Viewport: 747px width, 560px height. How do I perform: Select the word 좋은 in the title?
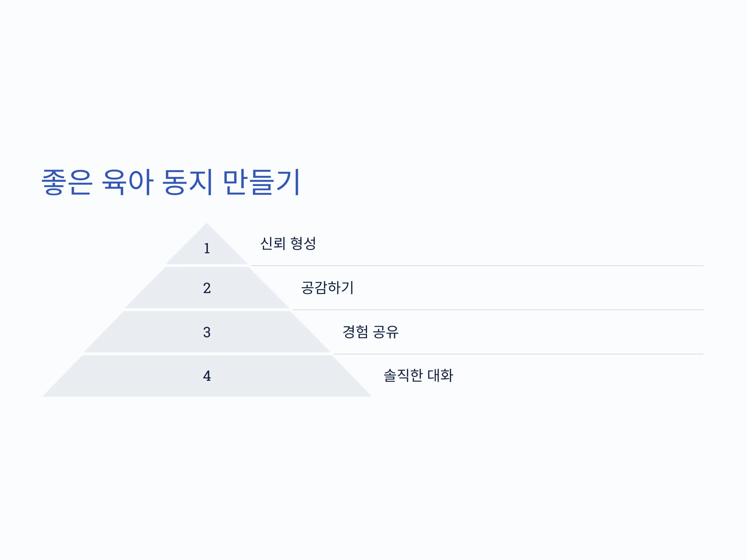(x=67, y=182)
